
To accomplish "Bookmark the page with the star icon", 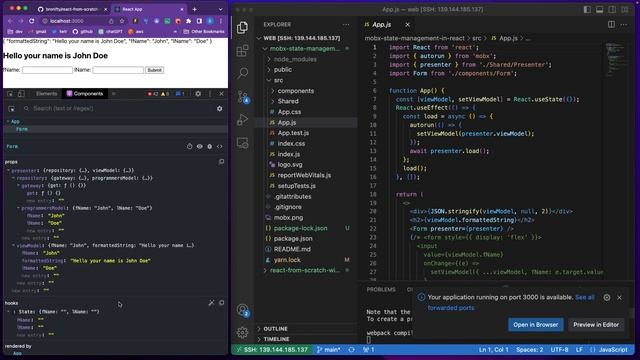I will (x=122, y=21).
